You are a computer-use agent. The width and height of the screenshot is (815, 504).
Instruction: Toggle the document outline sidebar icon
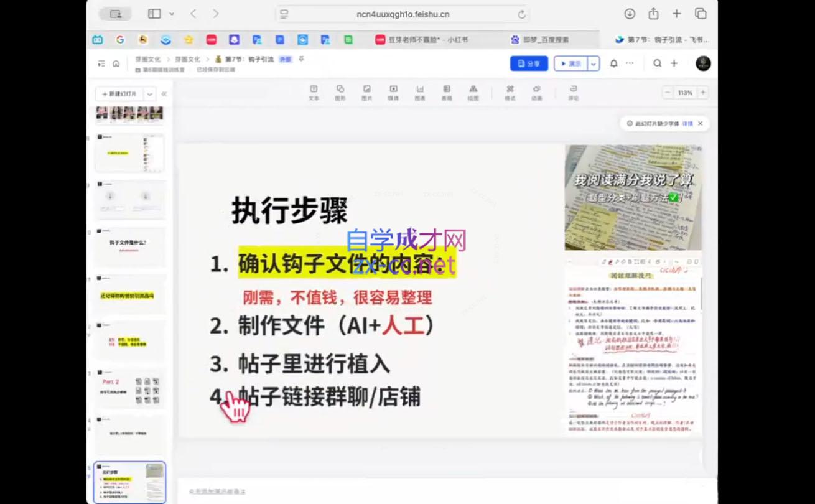(101, 63)
